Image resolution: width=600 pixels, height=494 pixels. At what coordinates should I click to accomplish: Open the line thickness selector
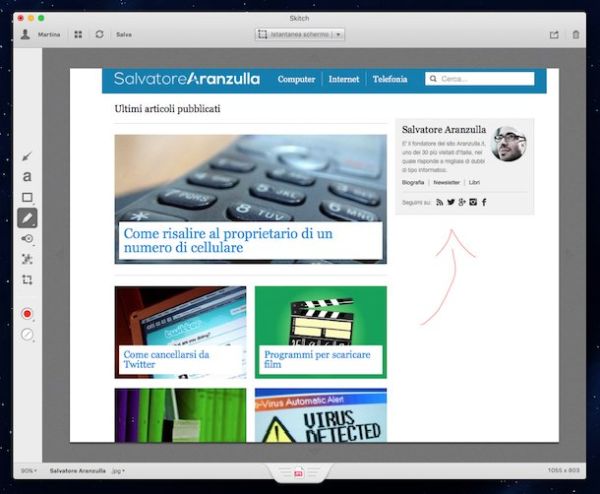click(27, 335)
